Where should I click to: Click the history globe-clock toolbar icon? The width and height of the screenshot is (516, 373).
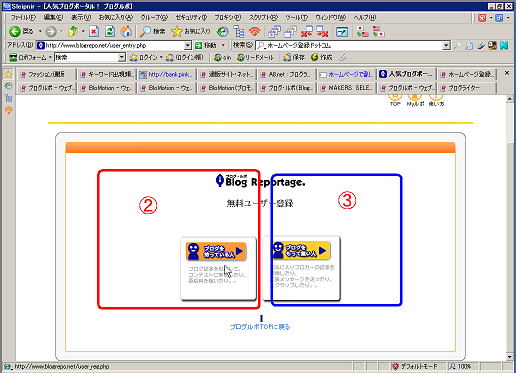pos(222,31)
